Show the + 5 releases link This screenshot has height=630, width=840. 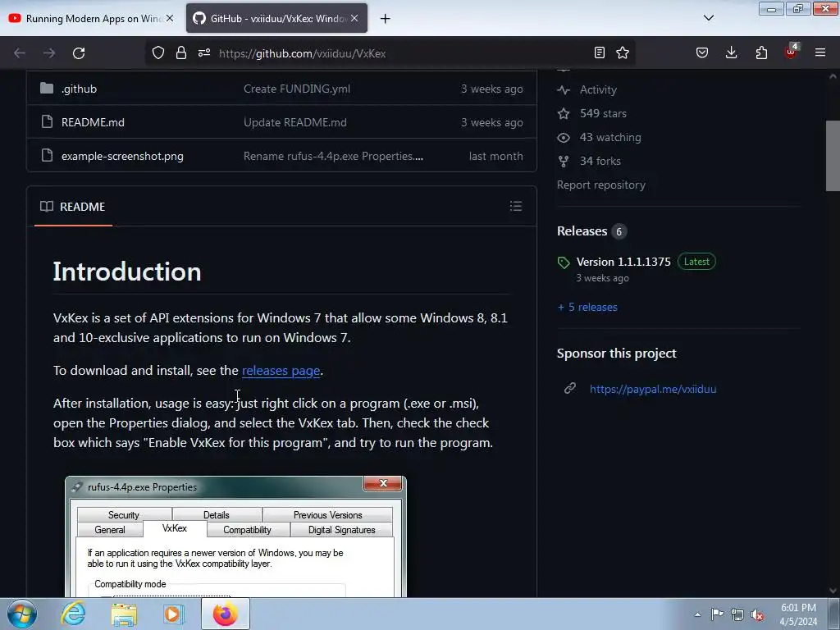[587, 307]
